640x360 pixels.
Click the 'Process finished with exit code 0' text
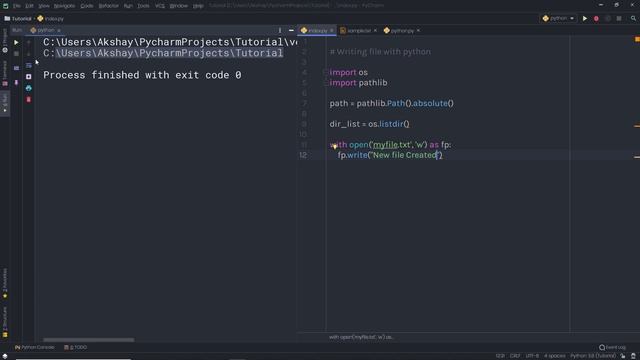142,75
